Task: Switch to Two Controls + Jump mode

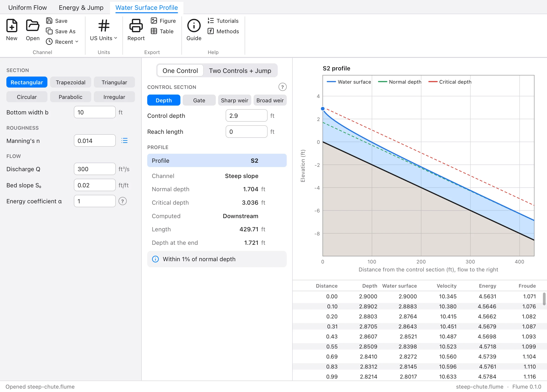Action: point(240,70)
